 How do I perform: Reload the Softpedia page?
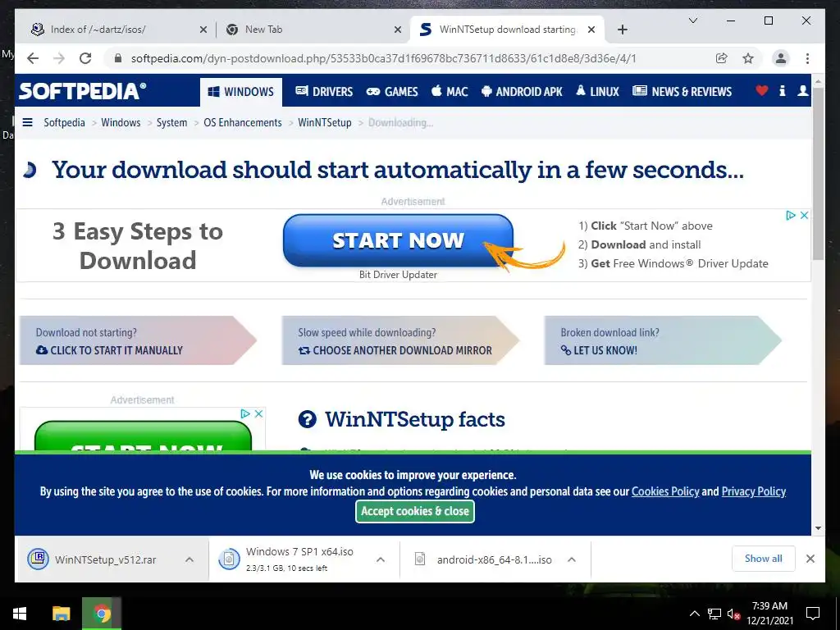tap(85, 58)
